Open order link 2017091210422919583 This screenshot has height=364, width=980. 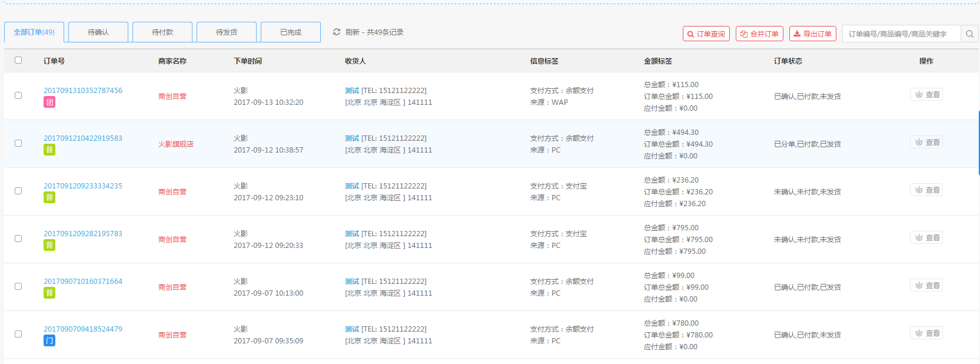coord(83,138)
